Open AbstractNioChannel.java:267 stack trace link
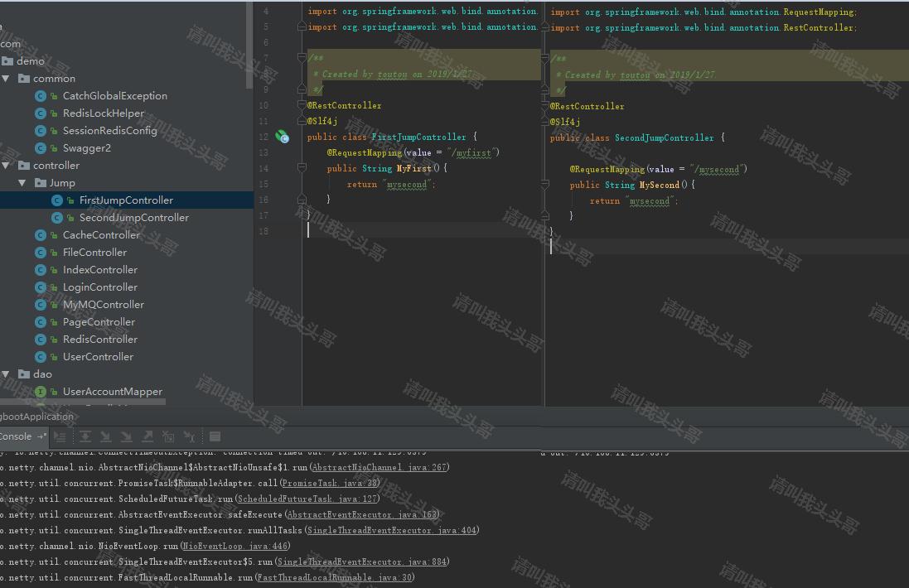Screen dimensions: 909x588 coord(380,468)
